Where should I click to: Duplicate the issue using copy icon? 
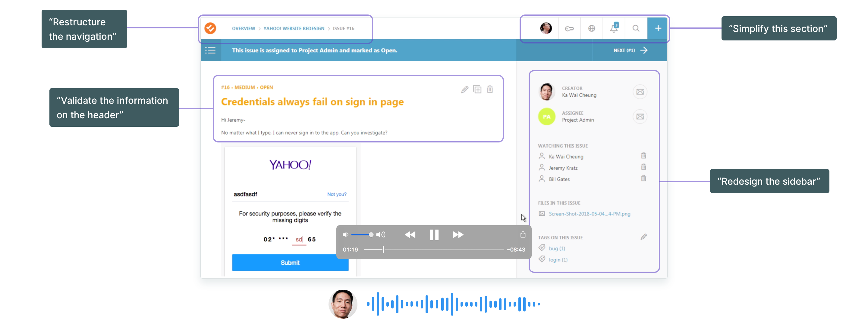coord(477,89)
